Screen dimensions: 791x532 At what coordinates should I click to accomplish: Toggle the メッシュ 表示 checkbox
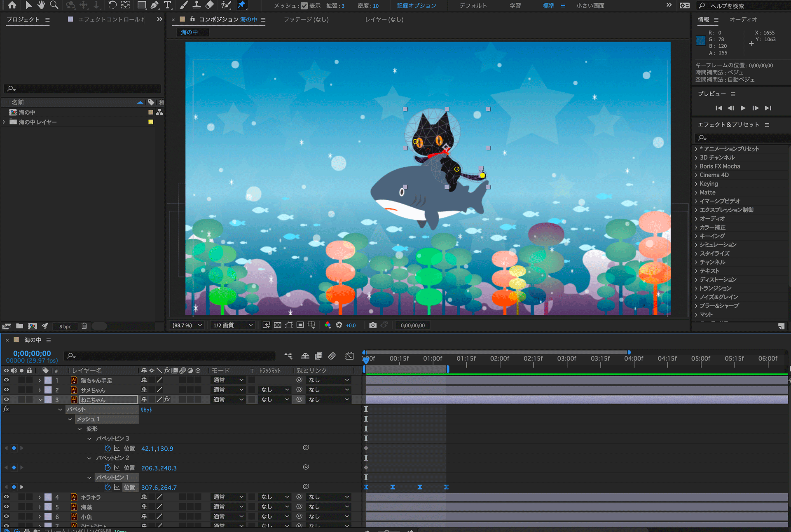(304, 6)
